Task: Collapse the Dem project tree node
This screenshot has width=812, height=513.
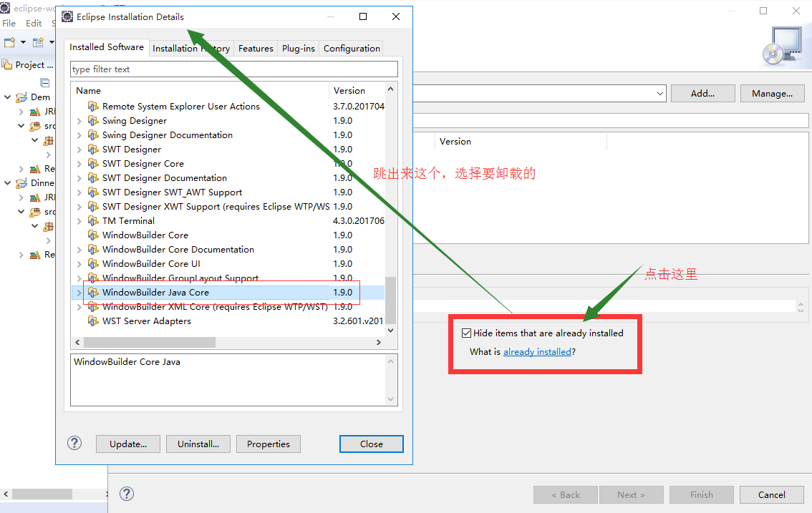Action: (8, 97)
